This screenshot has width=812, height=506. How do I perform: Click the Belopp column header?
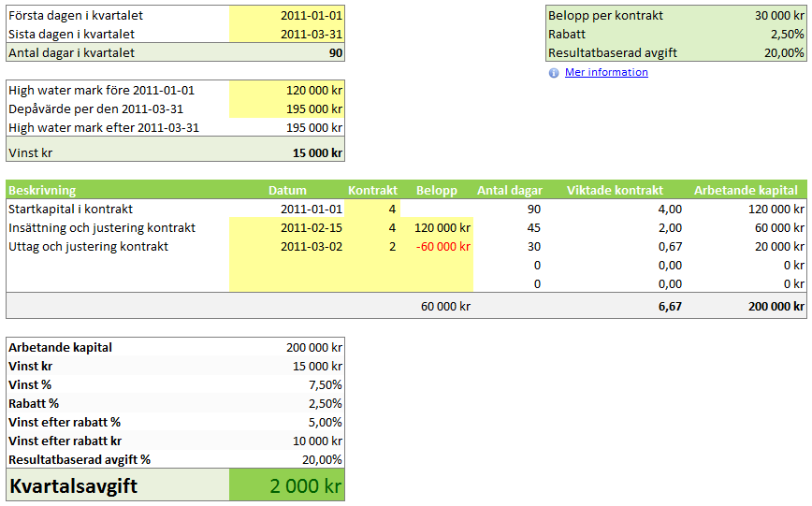(x=437, y=190)
